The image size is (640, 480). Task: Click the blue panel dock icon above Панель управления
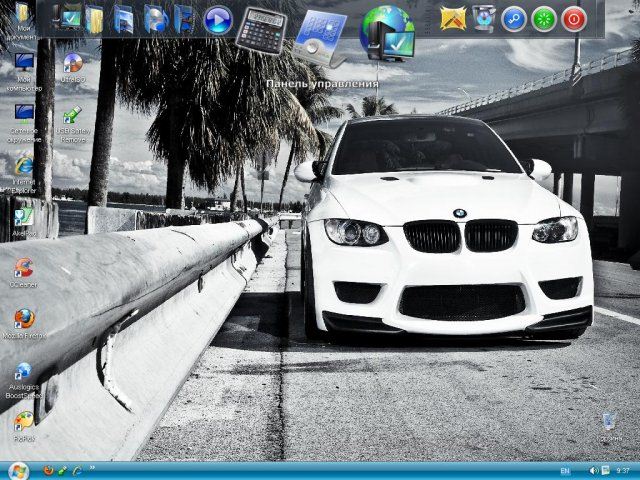point(320,39)
